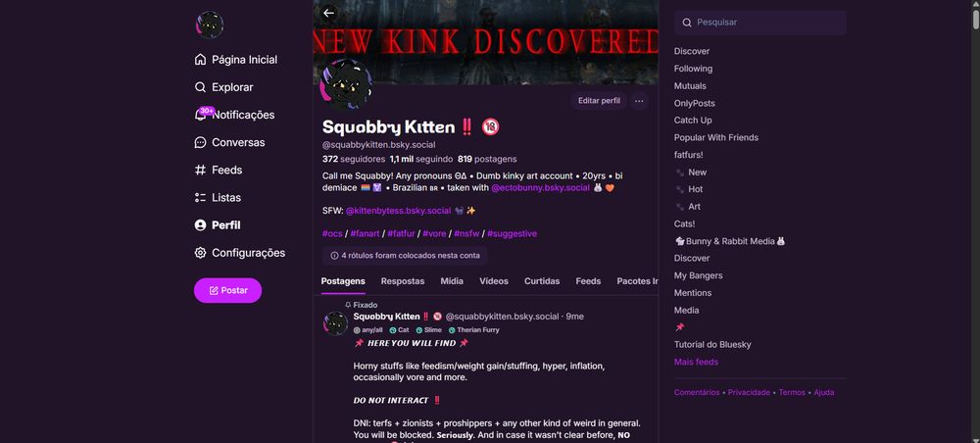Open Feeds hashtag icon in sidebar
980x443 pixels.
click(x=200, y=170)
